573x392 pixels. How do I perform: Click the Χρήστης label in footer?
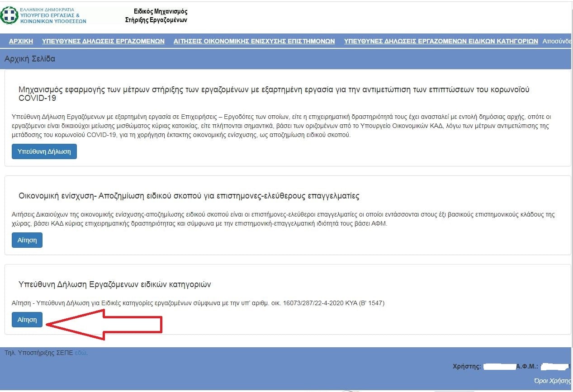coord(467,366)
